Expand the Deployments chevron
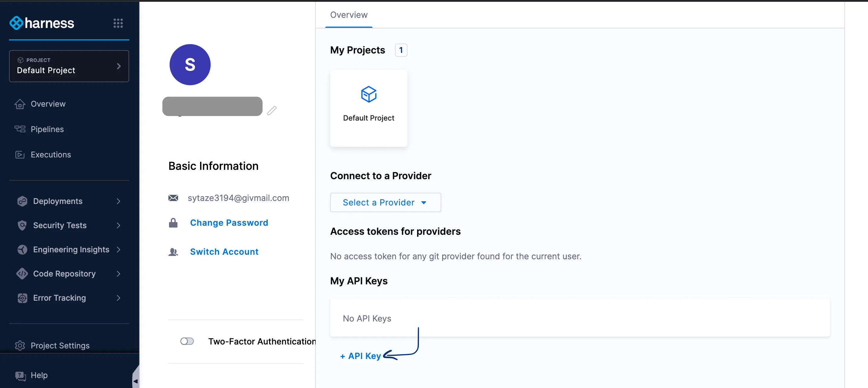Viewport: 868px width, 388px height. pyautogui.click(x=118, y=202)
